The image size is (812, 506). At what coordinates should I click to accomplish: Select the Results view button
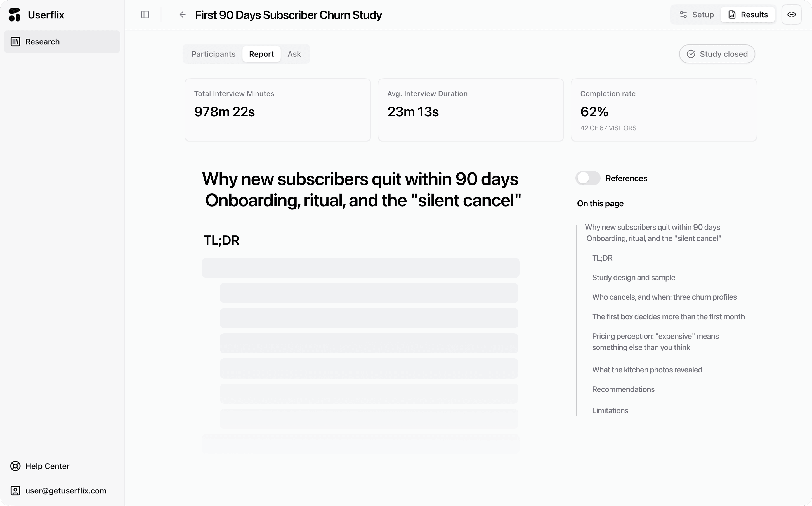748,15
